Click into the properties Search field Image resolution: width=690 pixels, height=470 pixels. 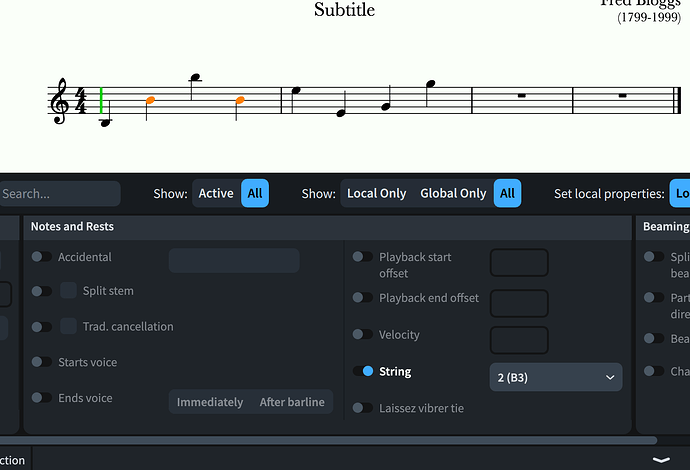click(x=58, y=194)
